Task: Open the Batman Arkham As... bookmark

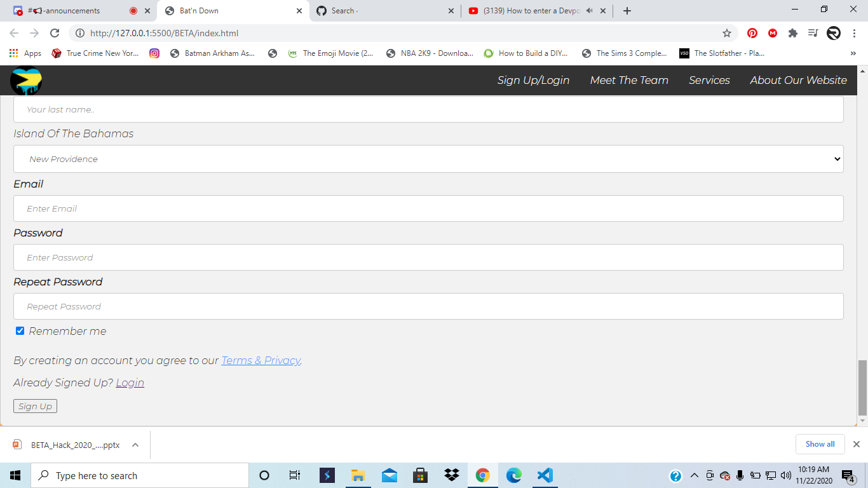Action: tap(213, 53)
